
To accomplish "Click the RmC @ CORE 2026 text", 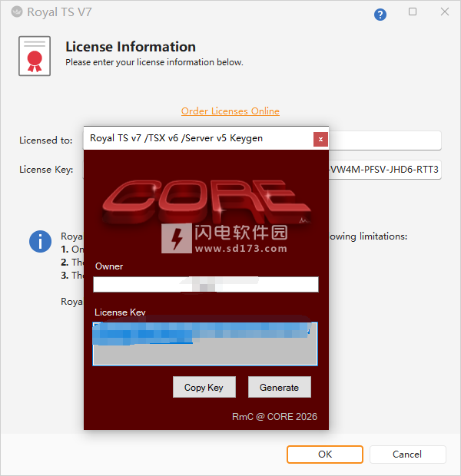I will pos(274,417).
